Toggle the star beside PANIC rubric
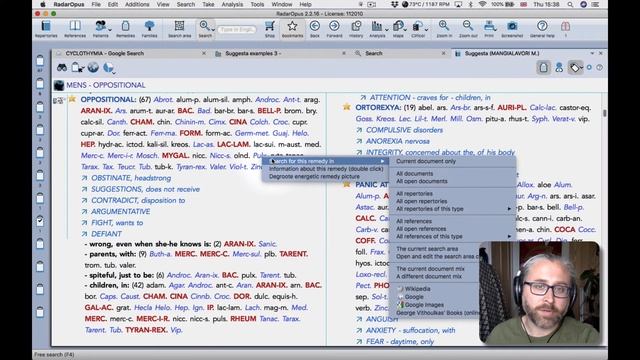The image size is (640, 360). click(x=347, y=184)
